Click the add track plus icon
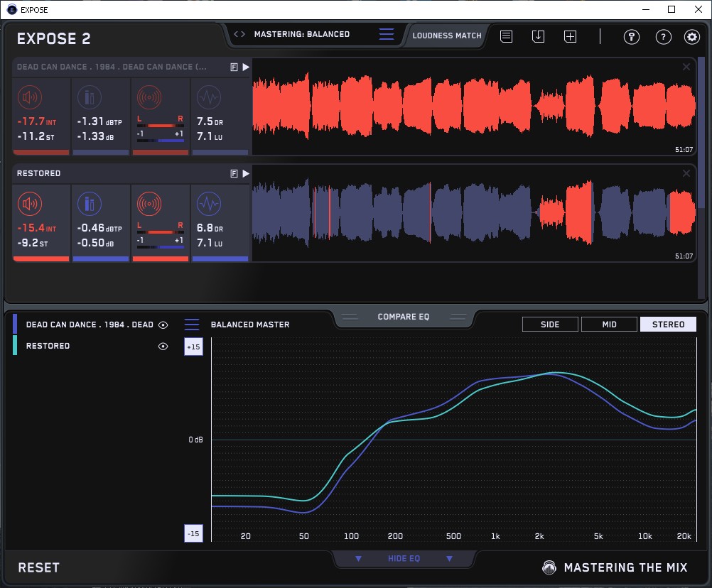Image resolution: width=712 pixels, height=588 pixels. click(x=570, y=36)
